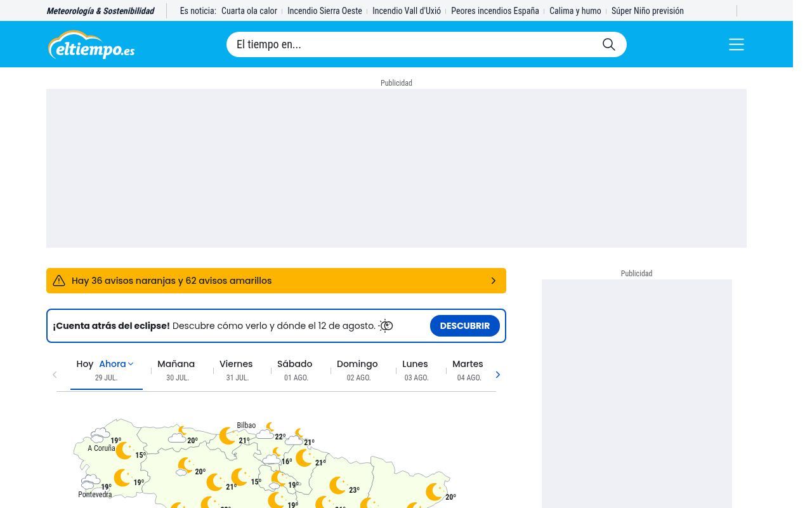Image resolution: width=812 pixels, height=508 pixels.
Task: Select the Mañana 30 JUL tab
Action: (177, 370)
